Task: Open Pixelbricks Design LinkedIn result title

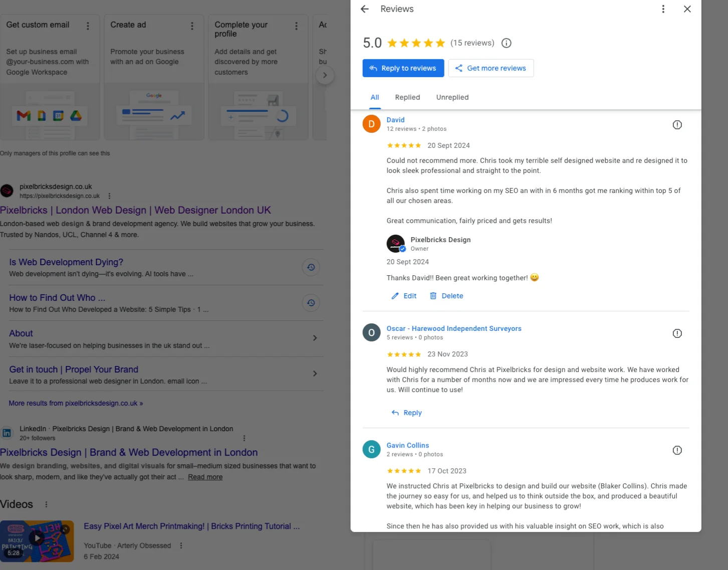Action: pyautogui.click(x=129, y=452)
